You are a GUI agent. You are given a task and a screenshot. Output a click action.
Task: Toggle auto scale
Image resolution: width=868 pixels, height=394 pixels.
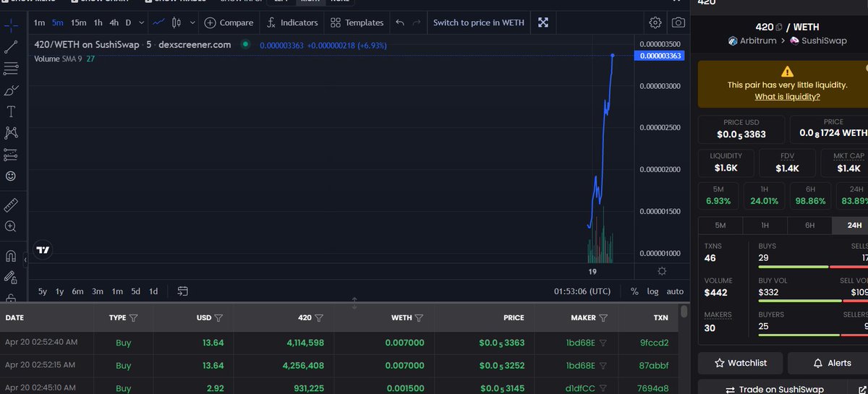[x=675, y=291]
